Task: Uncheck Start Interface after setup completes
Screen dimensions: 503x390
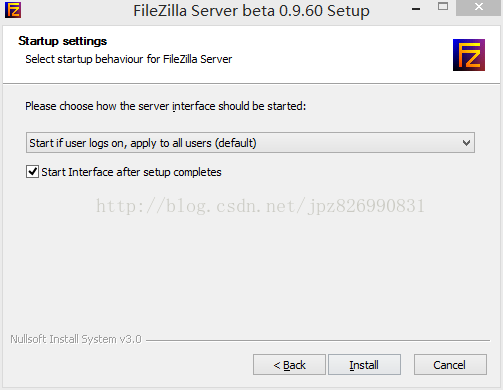Action: coord(32,172)
